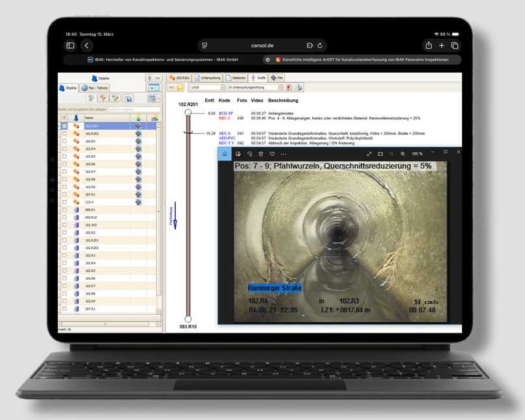525x420 pixels.
Task: Click the zoom-in magnifier in photo viewer
Action: click(x=402, y=154)
